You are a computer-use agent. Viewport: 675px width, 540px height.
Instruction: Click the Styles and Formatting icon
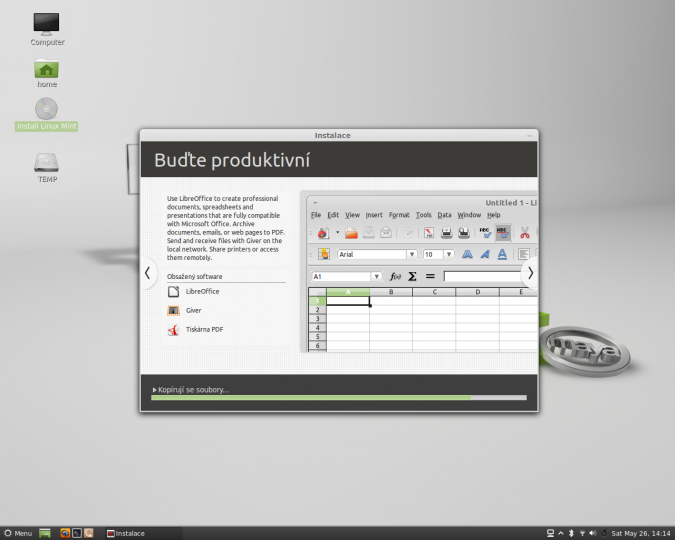click(x=324, y=254)
